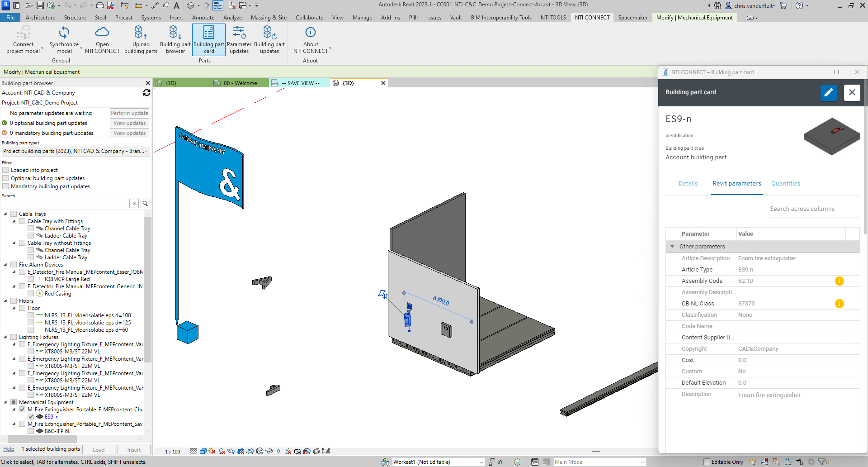Click Insert button in browser
Viewport: 868px width, 467px height.
click(134, 450)
